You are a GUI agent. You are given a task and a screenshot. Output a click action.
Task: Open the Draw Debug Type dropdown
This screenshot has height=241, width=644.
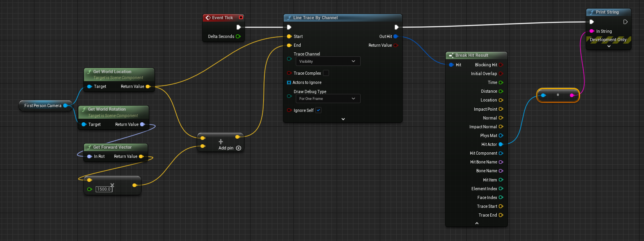coord(328,99)
